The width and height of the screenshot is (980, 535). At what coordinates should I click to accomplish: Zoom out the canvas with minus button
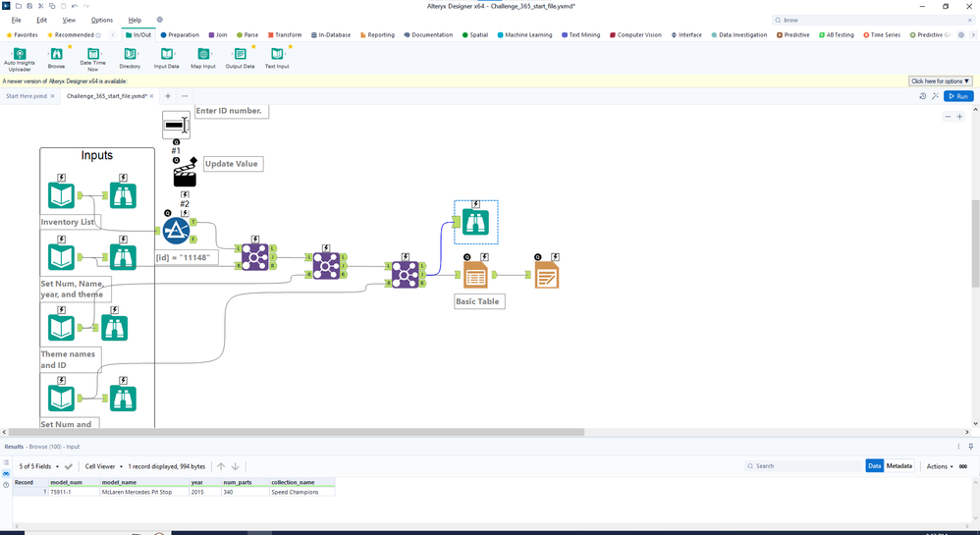(x=948, y=117)
